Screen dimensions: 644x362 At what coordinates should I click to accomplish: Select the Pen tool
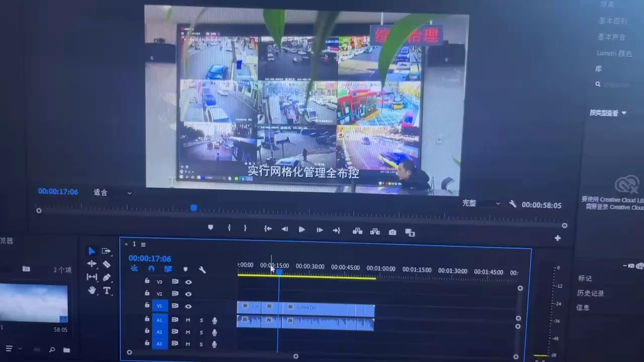point(107,277)
